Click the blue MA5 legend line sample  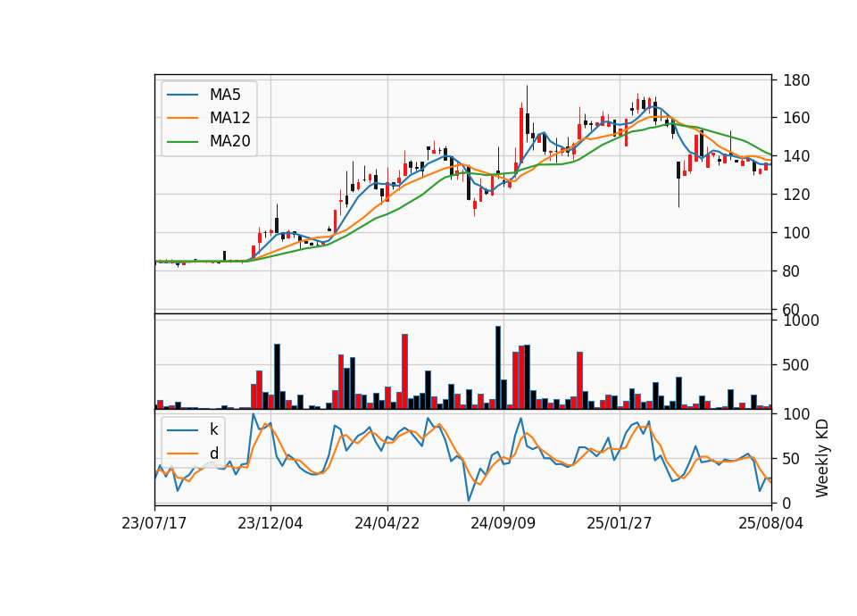182,96
